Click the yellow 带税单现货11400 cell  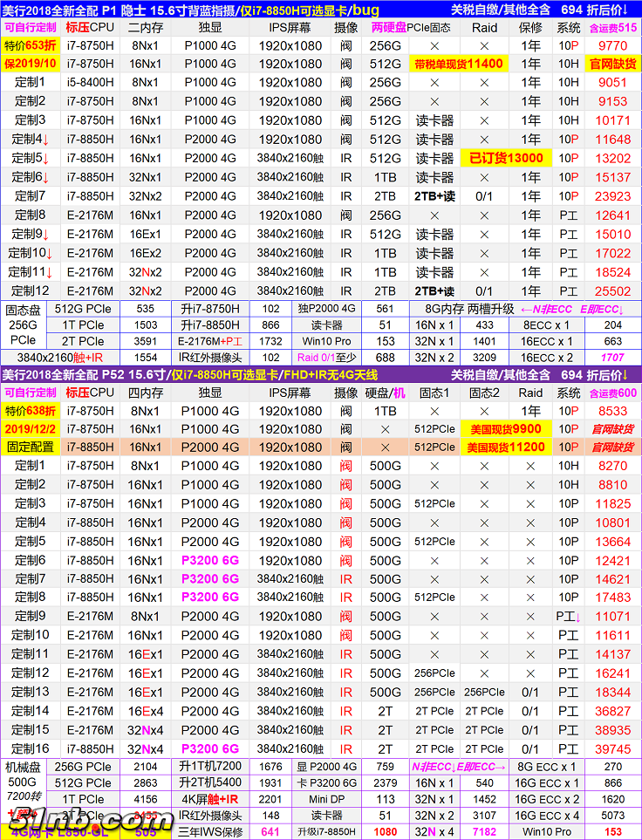459,64
